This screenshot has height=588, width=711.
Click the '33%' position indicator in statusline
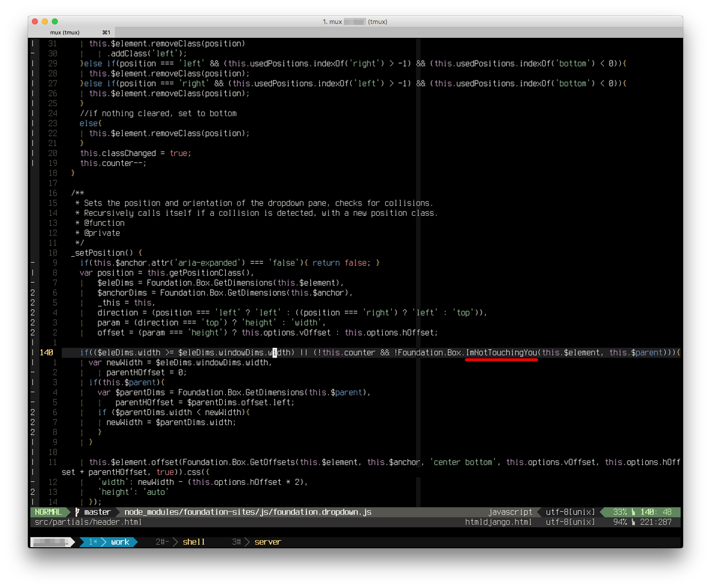click(620, 512)
